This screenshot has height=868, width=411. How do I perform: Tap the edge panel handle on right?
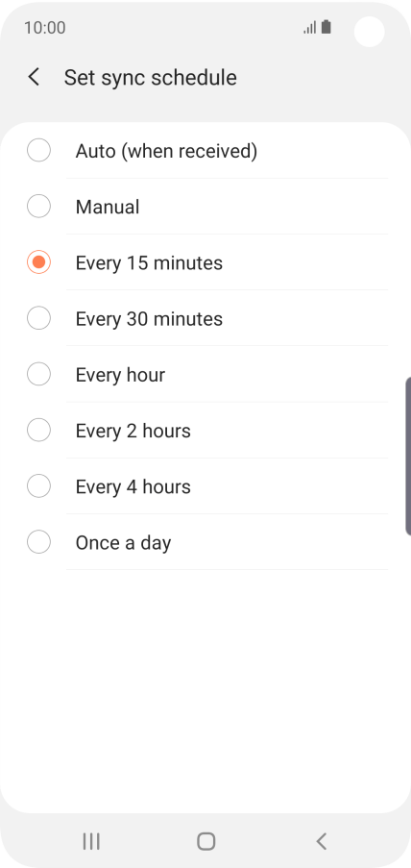coord(408,457)
